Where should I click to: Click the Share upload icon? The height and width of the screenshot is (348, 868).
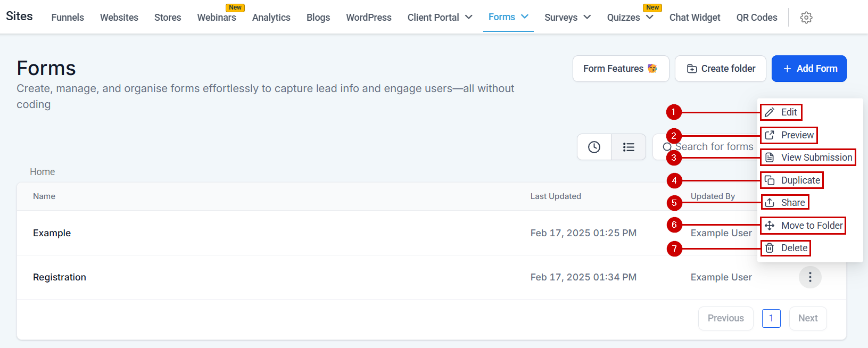(770, 203)
